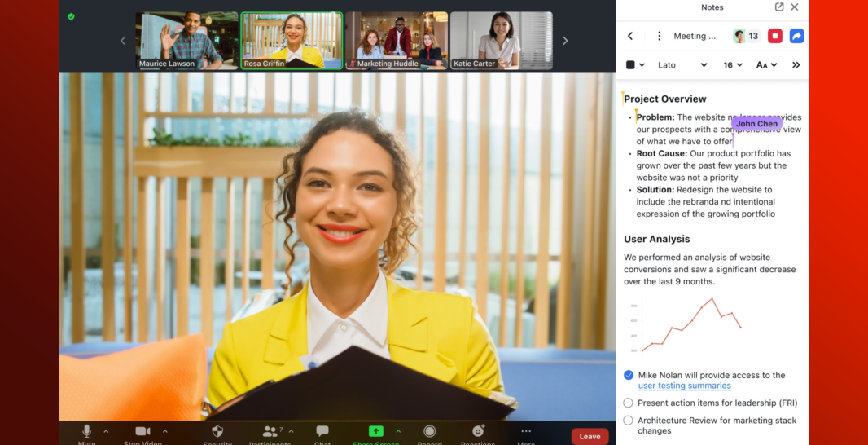Check Architecture Review for marketing stack item

tap(629, 421)
